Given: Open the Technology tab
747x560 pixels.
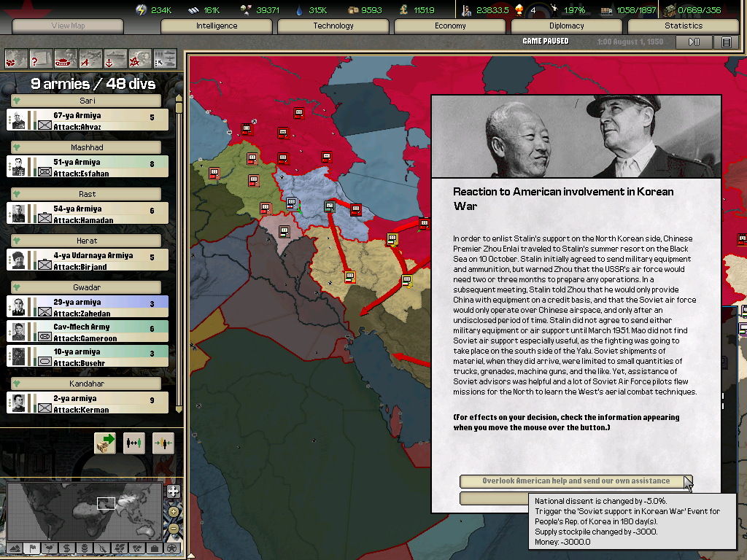Looking at the screenshot, I should point(333,26).
